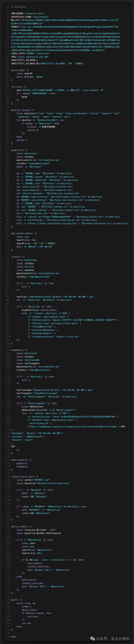The image size is (134, 644).
Task: Select the cp -r "$HOME/.aws" line
Action: tap(44, 173)
